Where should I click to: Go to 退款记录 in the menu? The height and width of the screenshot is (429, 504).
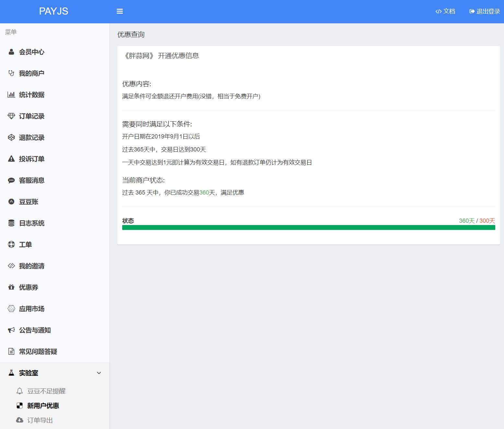click(x=31, y=137)
